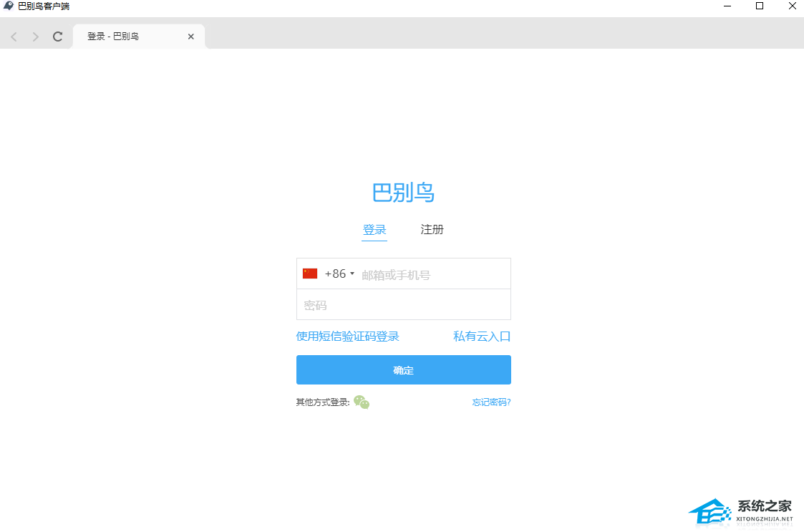Click the 巴别鸟 logo heading
The height and width of the screenshot is (532, 804).
[x=404, y=193]
